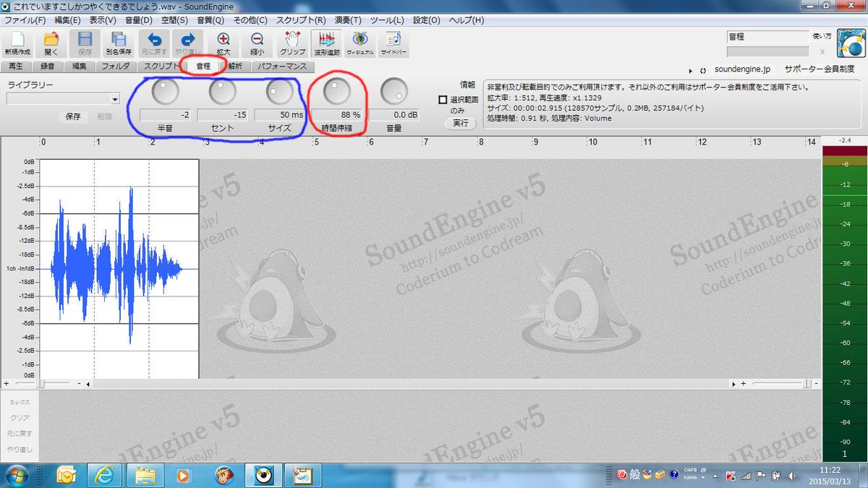Screen dimensions: 868x488
Task: Create a new file with 新規作成
Action: coord(17,43)
